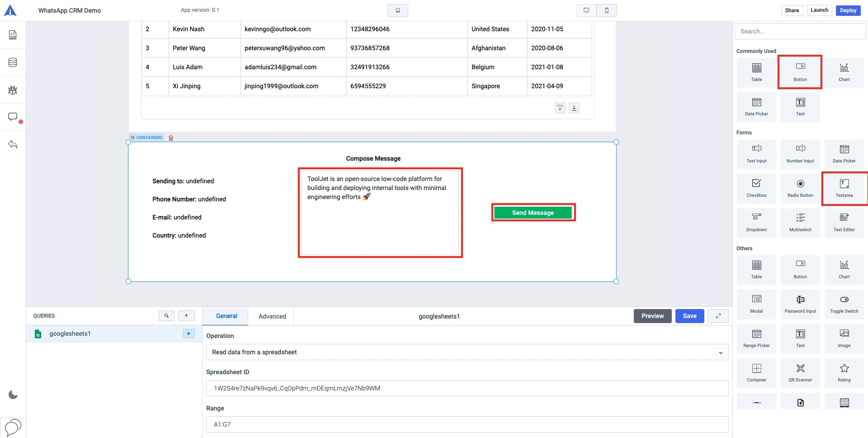Open the debugger panel
This screenshot has height=438, width=868.
click(x=12, y=90)
